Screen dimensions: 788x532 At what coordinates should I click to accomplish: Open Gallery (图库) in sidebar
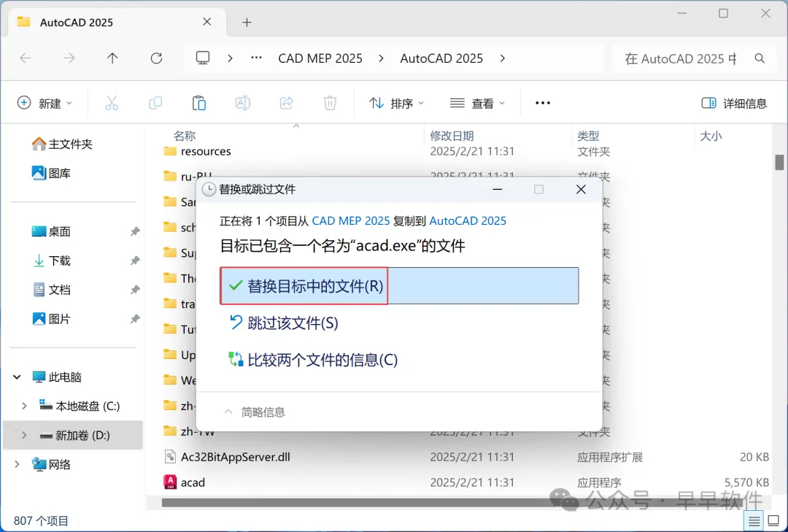[x=51, y=174]
